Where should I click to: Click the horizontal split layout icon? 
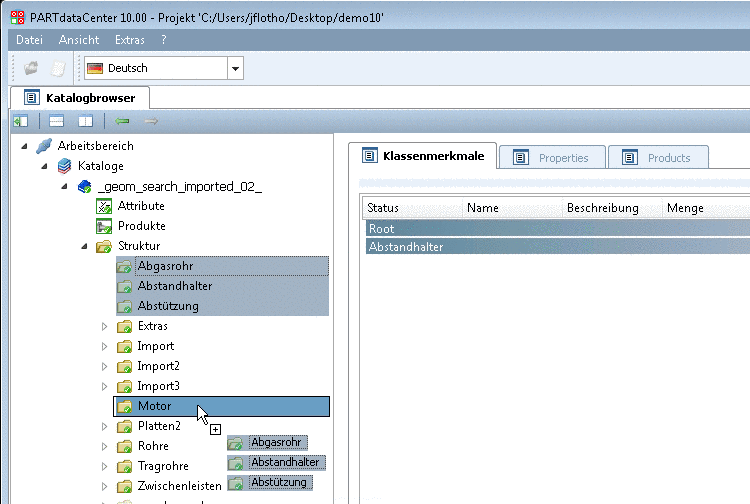coord(56,121)
